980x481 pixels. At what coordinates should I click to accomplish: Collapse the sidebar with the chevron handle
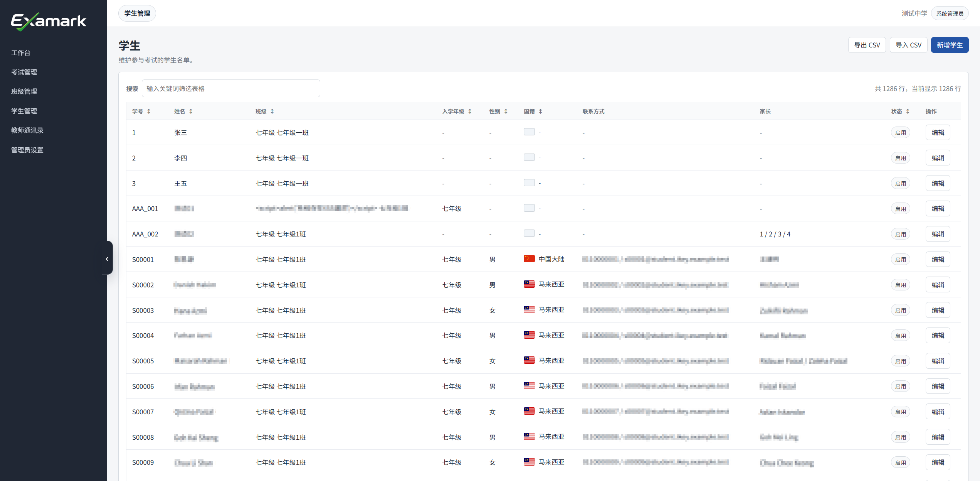coord(107,258)
